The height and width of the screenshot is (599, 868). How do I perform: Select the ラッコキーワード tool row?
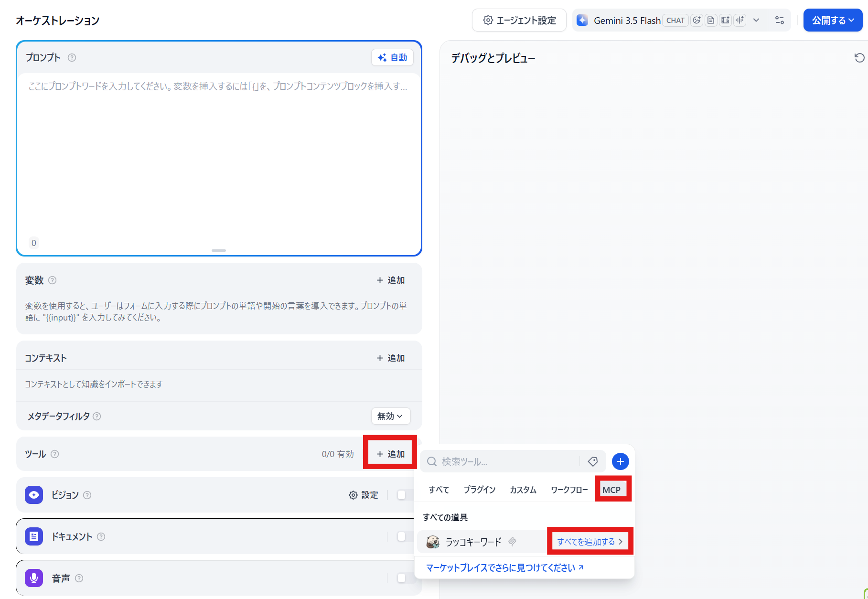click(525, 542)
